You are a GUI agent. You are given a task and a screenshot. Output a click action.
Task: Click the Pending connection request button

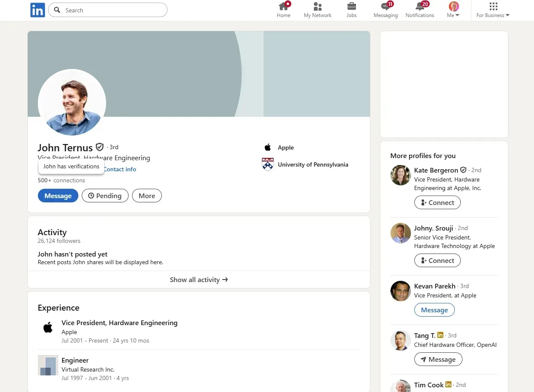[x=105, y=196]
